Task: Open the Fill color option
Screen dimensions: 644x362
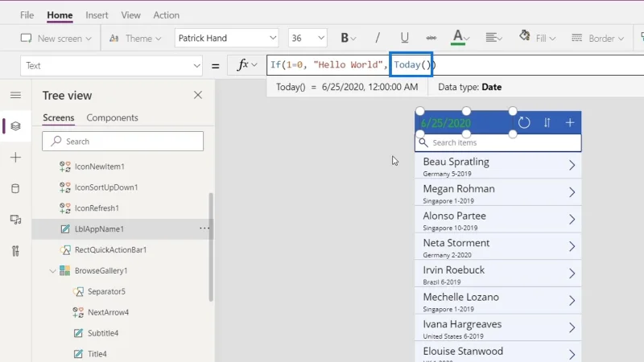Action: [x=537, y=38]
